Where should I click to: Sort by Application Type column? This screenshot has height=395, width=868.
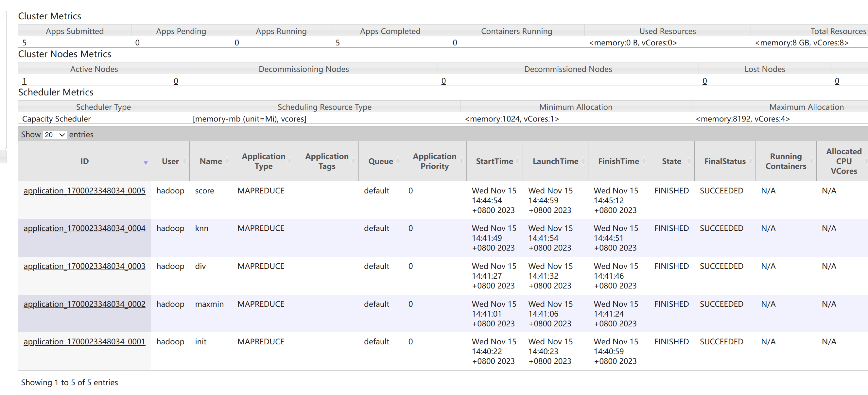point(264,161)
